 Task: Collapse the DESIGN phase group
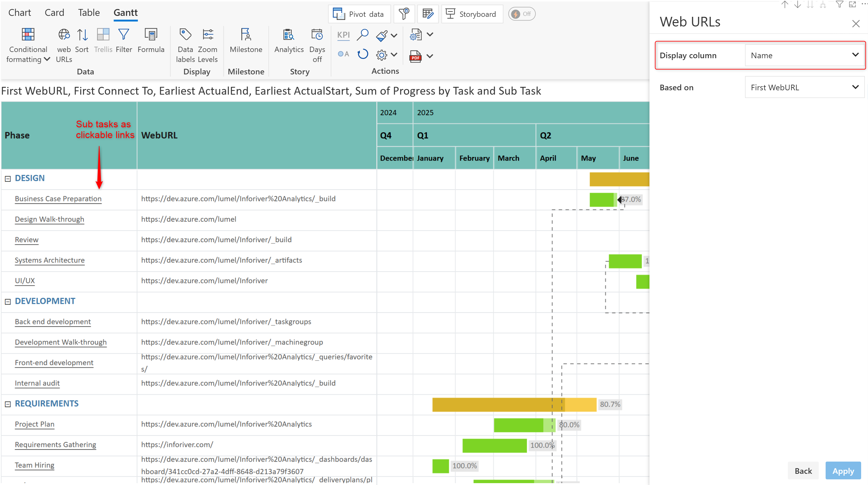click(x=8, y=178)
